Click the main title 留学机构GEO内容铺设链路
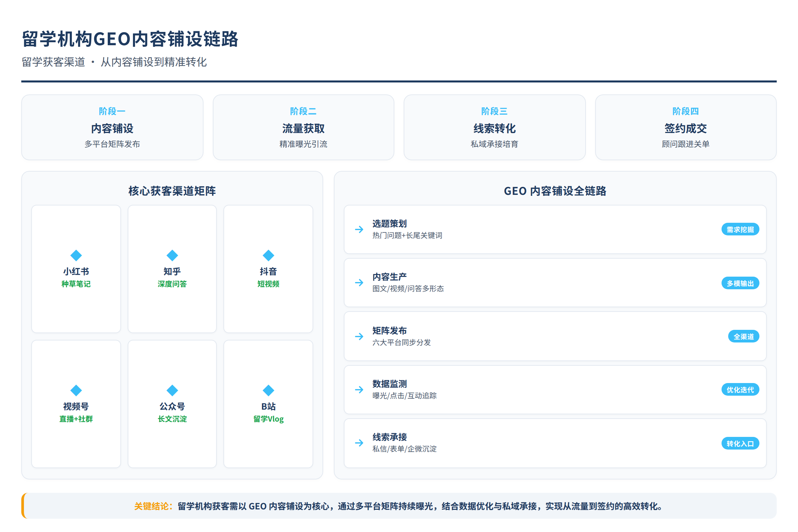This screenshot has width=798, height=532. (130, 39)
